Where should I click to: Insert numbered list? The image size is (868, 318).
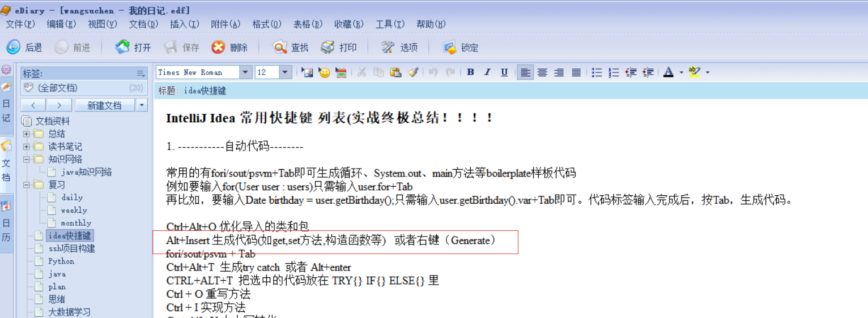click(614, 72)
